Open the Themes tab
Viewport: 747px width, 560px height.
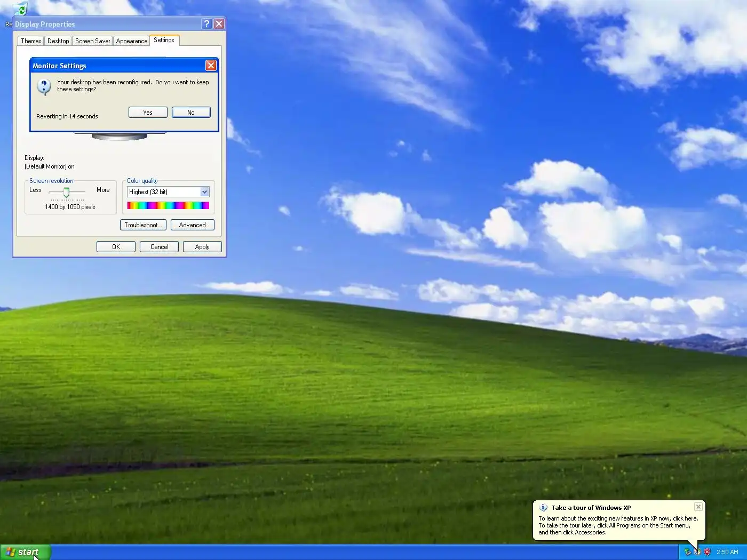click(x=31, y=41)
